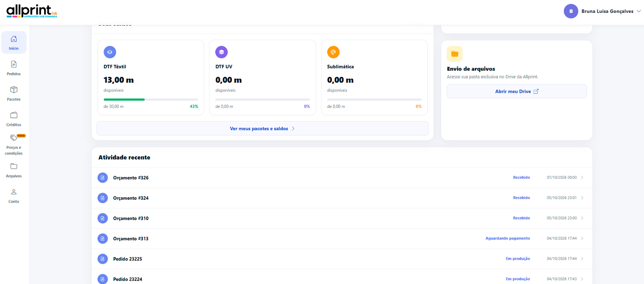Click the Aguardando pagamento status label
This screenshot has height=284, width=644.
[508, 239]
